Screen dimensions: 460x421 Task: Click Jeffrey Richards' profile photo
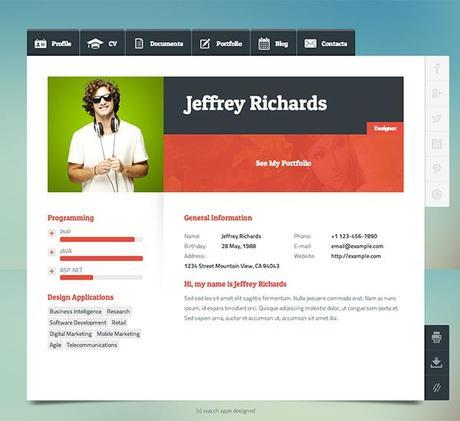coord(106,134)
